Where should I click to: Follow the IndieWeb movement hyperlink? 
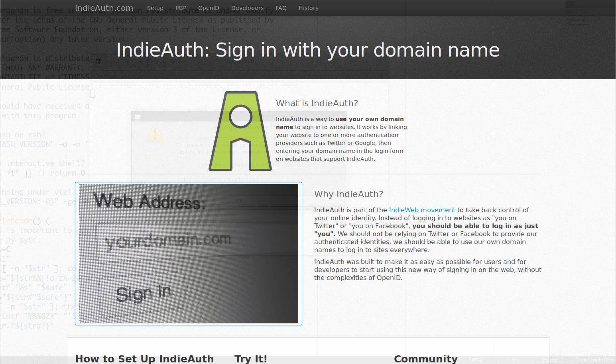tap(422, 210)
